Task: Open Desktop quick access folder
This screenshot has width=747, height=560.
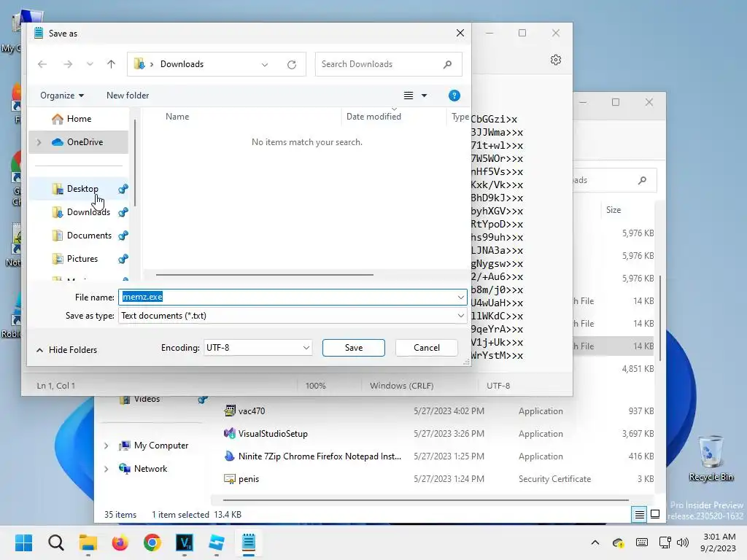Action: pos(79,189)
